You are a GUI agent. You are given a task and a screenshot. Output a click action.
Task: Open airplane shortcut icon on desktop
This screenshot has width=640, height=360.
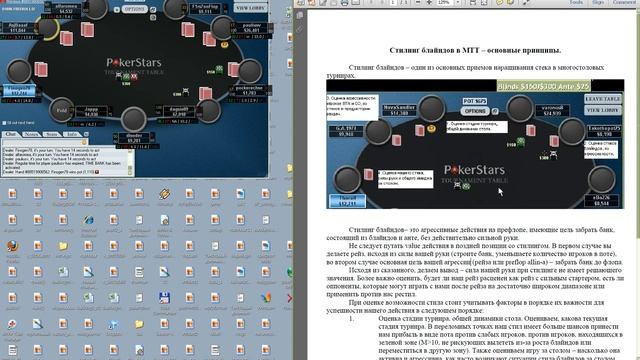113,324
